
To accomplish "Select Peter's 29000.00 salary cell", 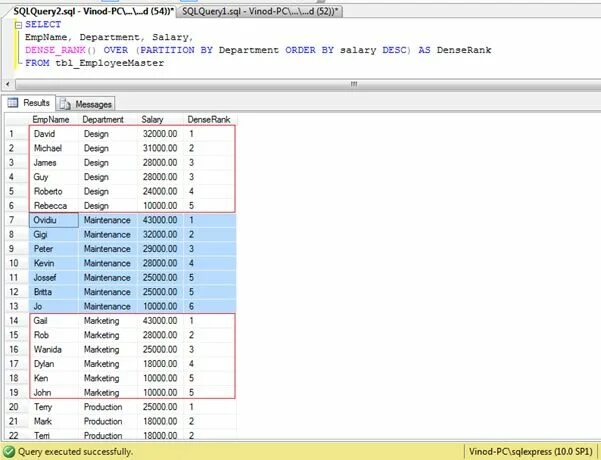I will pyautogui.click(x=160, y=249).
